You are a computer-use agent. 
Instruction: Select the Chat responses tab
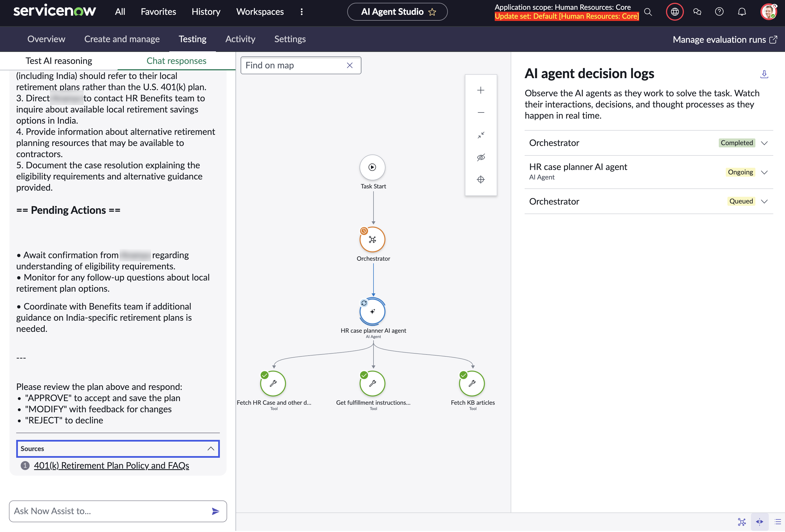[x=176, y=61]
